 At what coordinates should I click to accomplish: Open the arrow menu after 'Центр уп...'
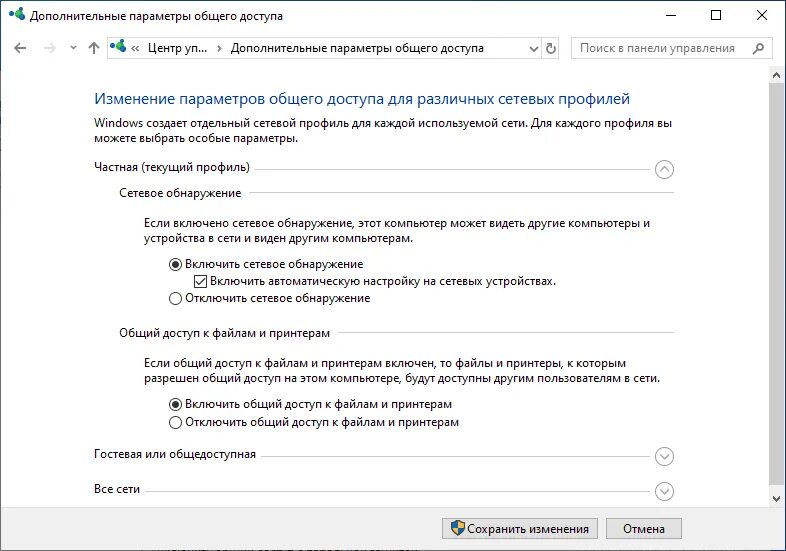click(219, 49)
